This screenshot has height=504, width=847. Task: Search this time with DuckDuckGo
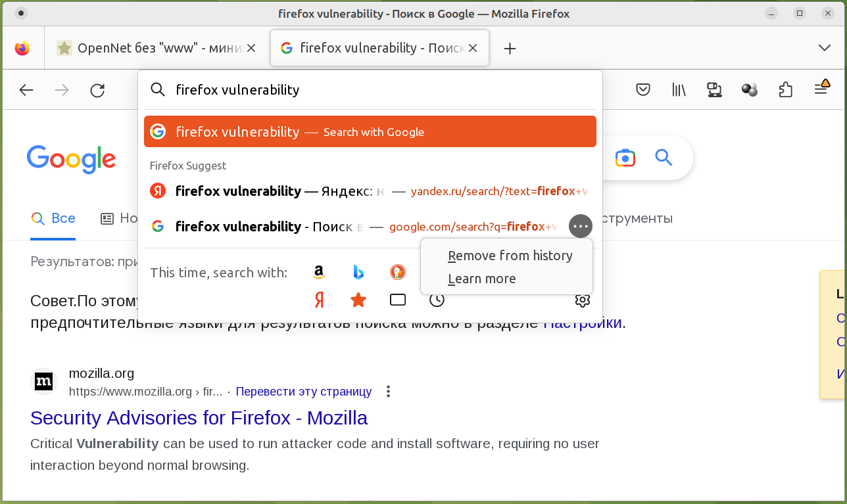(397, 272)
